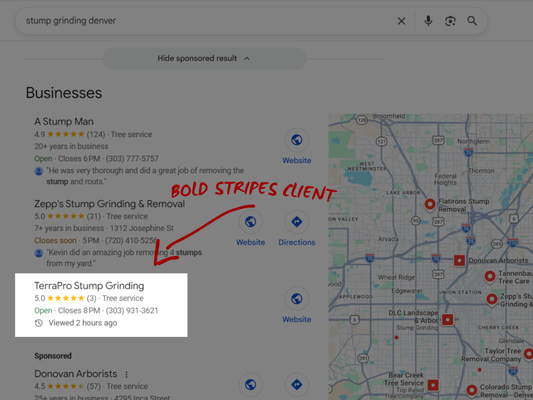Select Colorado Stump Removal map pin

point(471,390)
